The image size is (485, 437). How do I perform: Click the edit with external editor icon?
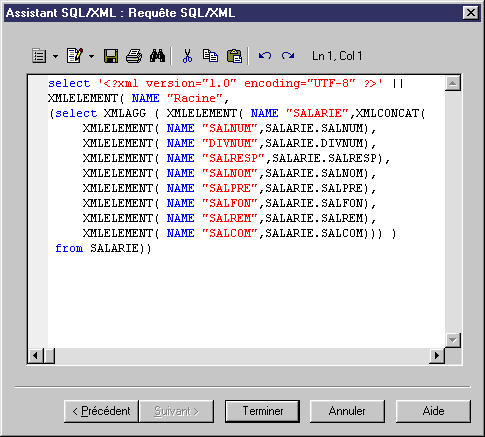pyautogui.click(x=75, y=55)
